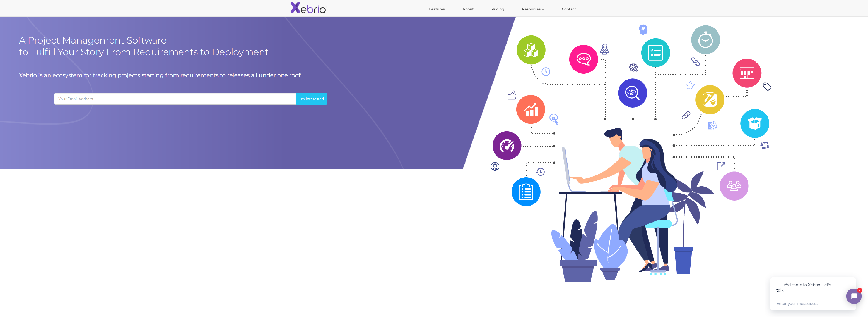Viewport: 868px width, 317px height.
Task: Click the purple speedometer icon
Action: click(x=507, y=146)
